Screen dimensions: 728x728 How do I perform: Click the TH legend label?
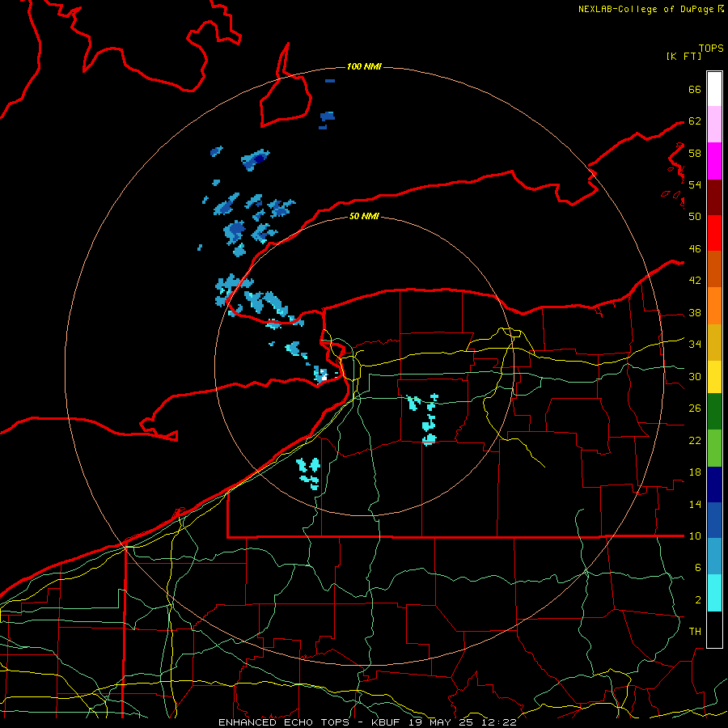pos(695,632)
